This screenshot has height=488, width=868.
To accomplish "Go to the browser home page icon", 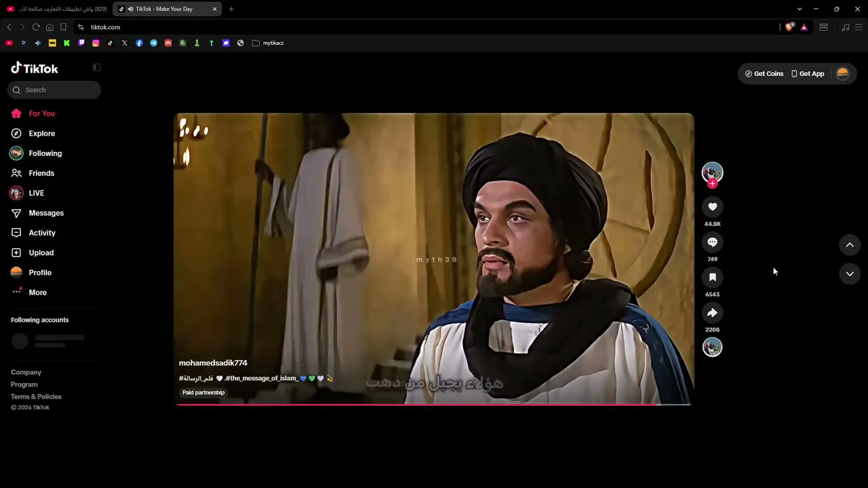I will coord(50,27).
